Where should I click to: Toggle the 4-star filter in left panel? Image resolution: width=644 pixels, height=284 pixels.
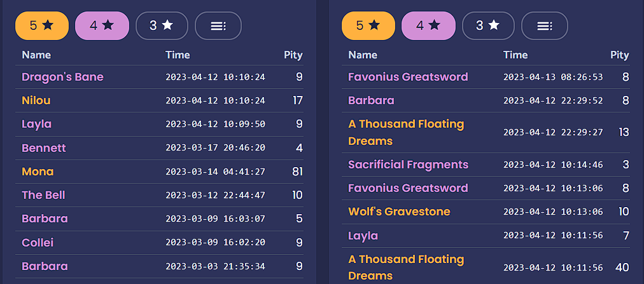[102, 25]
